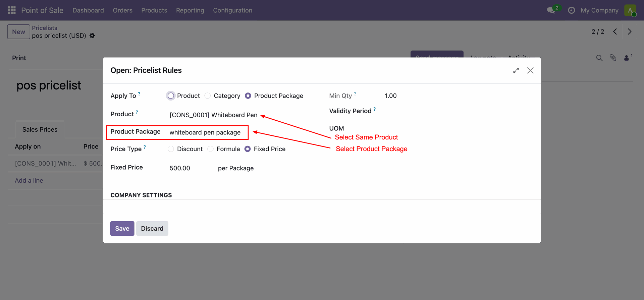Choose Discount price type

171,149
